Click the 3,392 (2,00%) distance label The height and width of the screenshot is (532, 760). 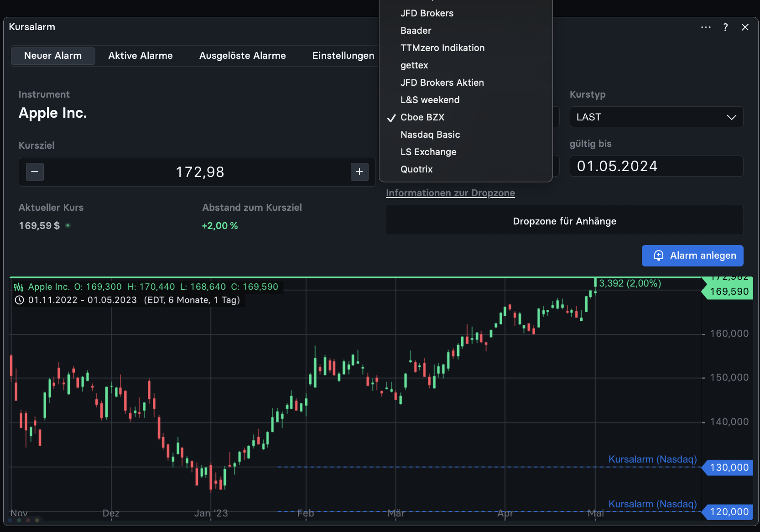coord(630,283)
